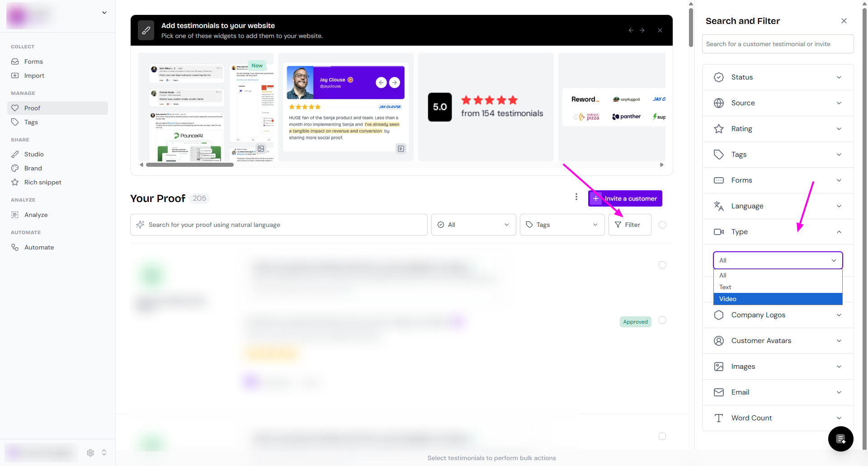Click the Filter button
The width and height of the screenshot is (868, 466).
click(x=629, y=225)
